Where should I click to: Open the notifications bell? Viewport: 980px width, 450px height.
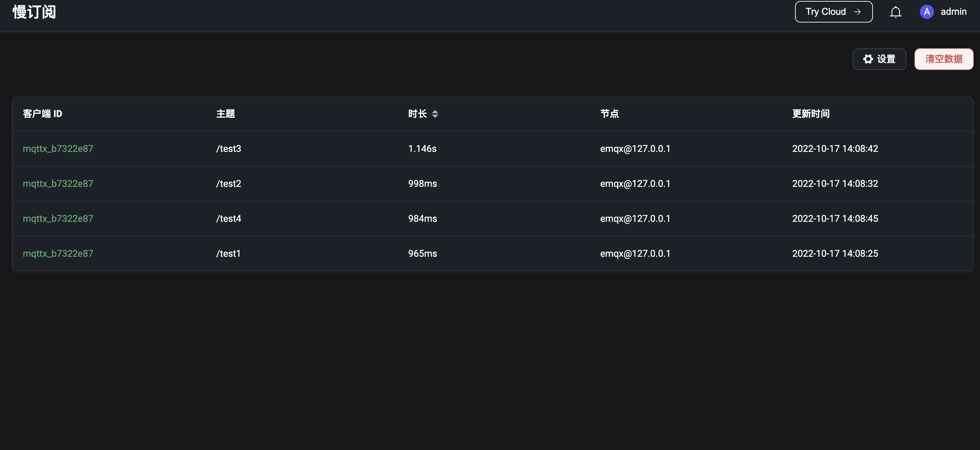tap(895, 12)
